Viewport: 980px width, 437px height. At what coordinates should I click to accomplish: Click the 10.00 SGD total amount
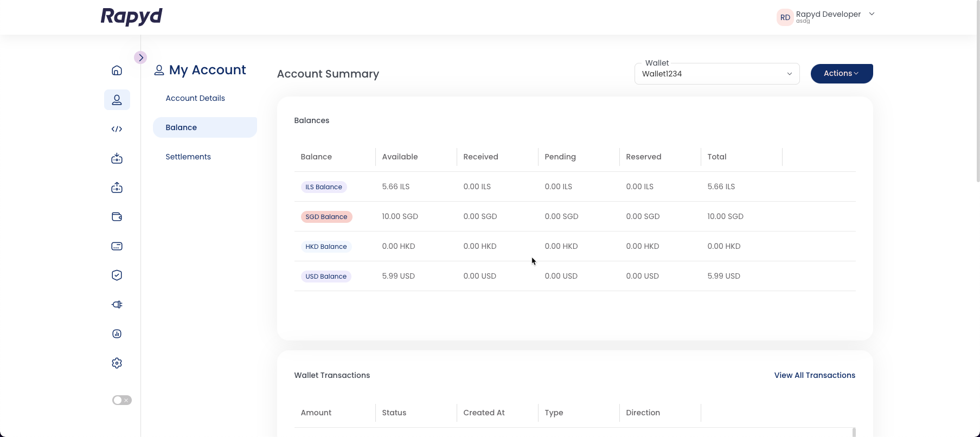pyautogui.click(x=726, y=216)
